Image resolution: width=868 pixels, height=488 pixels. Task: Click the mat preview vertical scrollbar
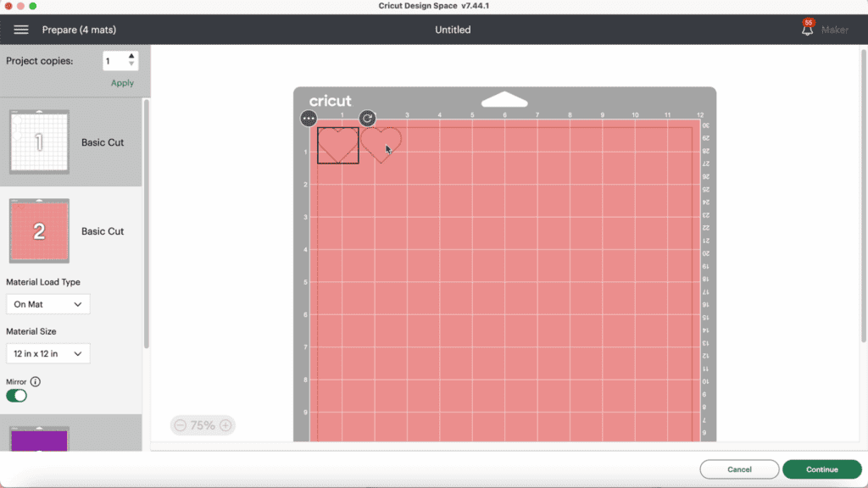click(864, 197)
